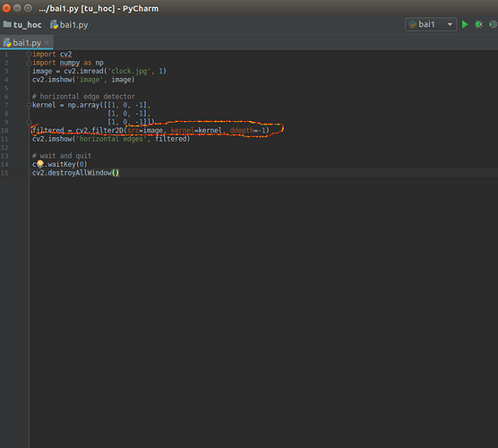Click the fold marker on line 2 import
498x448 pixels.
click(29, 63)
